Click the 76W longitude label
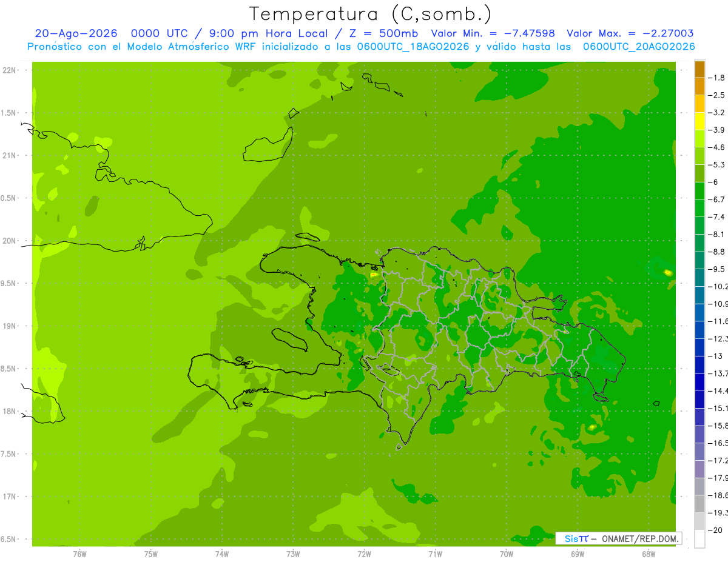Image resolution: width=728 pixels, height=562 pixels. click(x=79, y=553)
